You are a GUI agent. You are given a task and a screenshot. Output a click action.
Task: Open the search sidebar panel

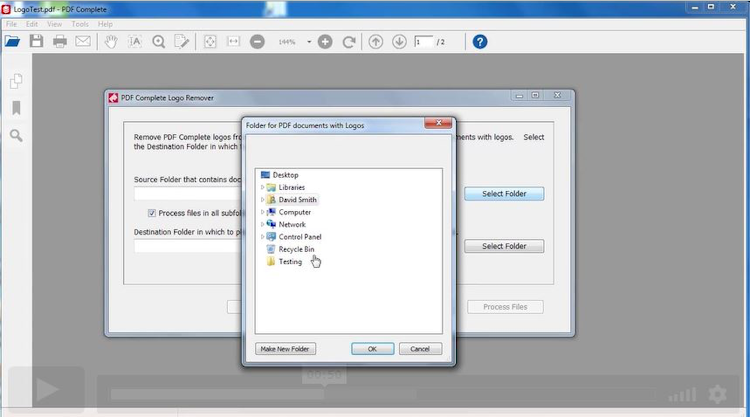(x=16, y=135)
